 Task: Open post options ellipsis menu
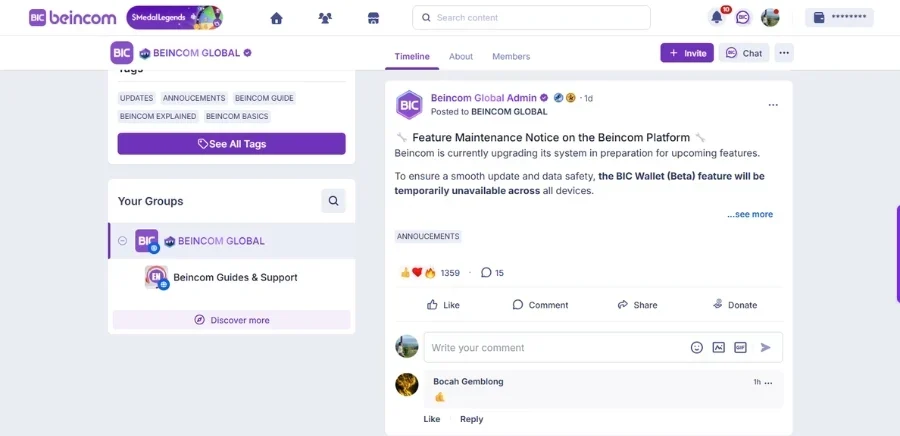click(773, 105)
